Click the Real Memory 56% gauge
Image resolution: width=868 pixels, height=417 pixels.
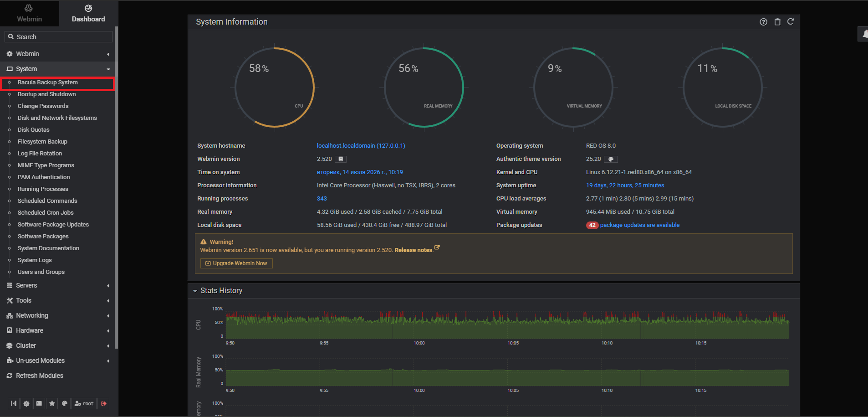(x=424, y=88)
